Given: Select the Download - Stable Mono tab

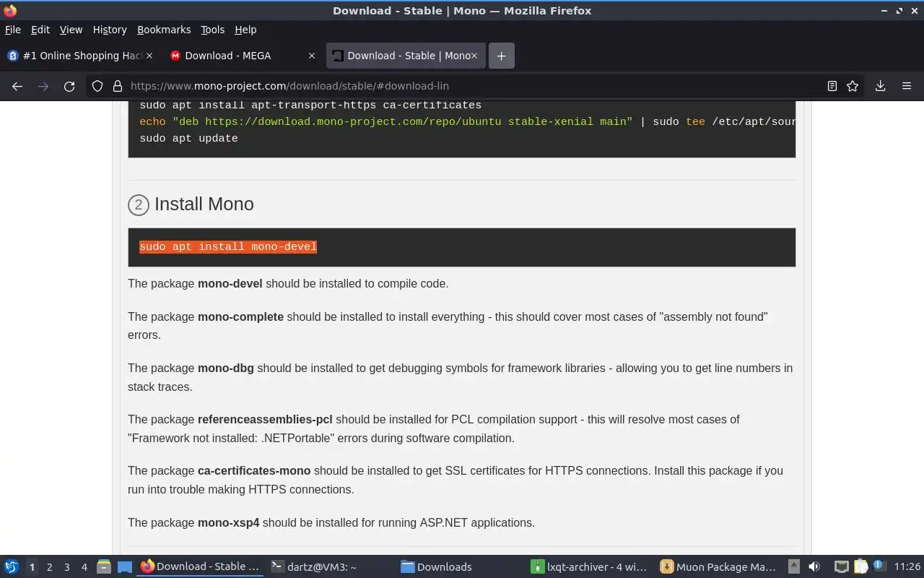Looking at the screenshot, I should 406,56.
